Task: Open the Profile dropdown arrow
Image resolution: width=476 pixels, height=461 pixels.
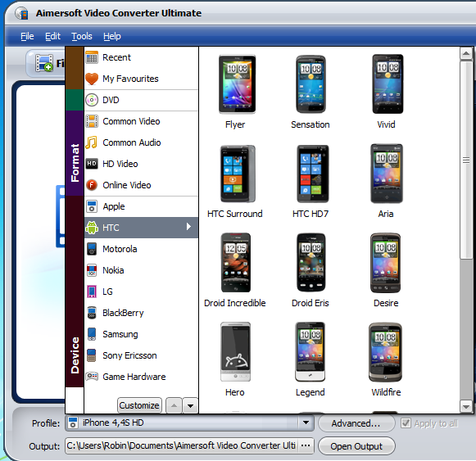Action: (306, 423)
